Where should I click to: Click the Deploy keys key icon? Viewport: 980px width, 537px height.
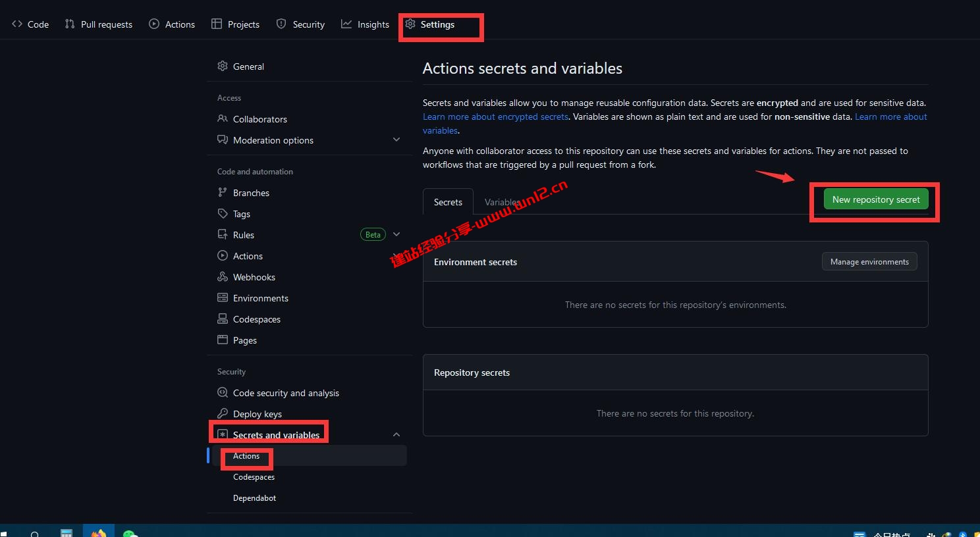click(223, 414)
